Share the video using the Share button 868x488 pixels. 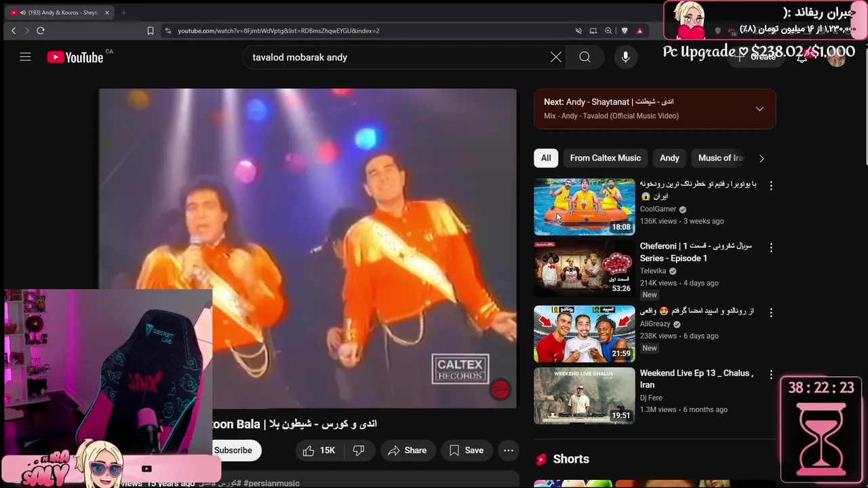click(408, 450)
